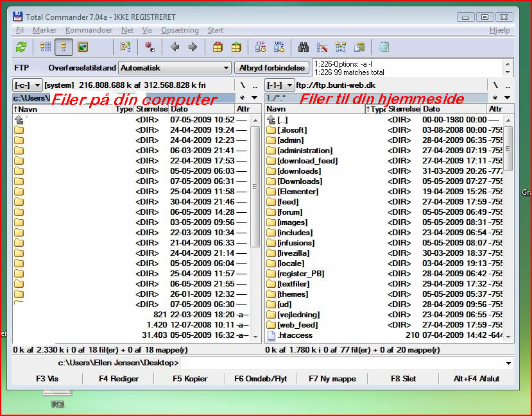This screenshot has width=532, height=416.
Task: Click the folder icon of [forum]
Action: pos(271,212)
